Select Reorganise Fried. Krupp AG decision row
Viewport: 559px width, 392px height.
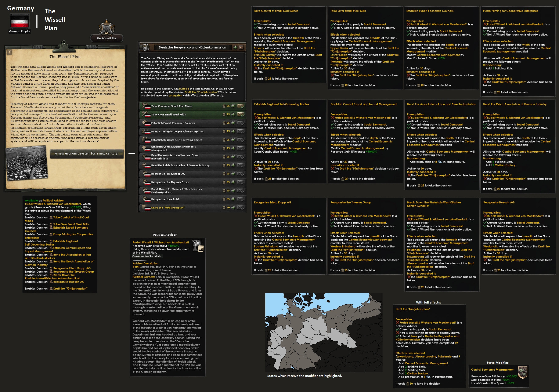(x=168, y=174)
